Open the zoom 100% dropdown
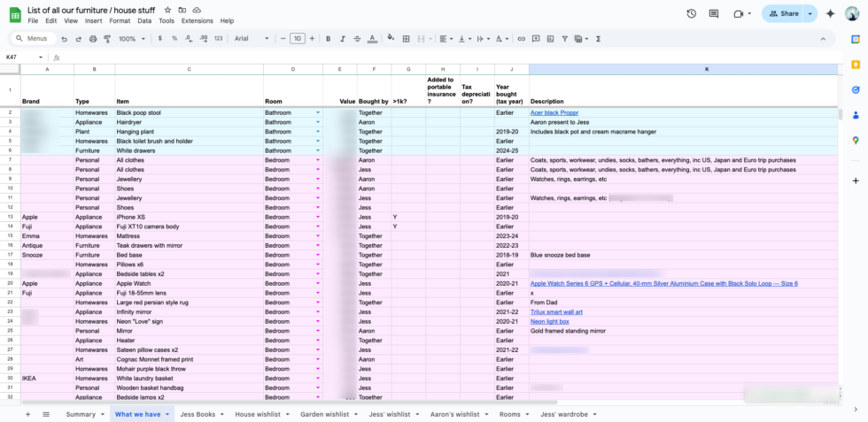The image size is (868, 422). (131, 39)
